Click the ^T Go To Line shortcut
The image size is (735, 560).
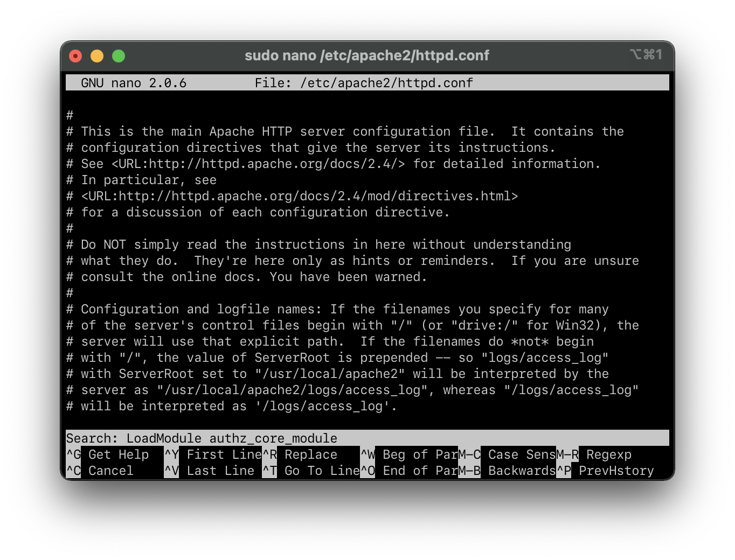coord(311,471)
